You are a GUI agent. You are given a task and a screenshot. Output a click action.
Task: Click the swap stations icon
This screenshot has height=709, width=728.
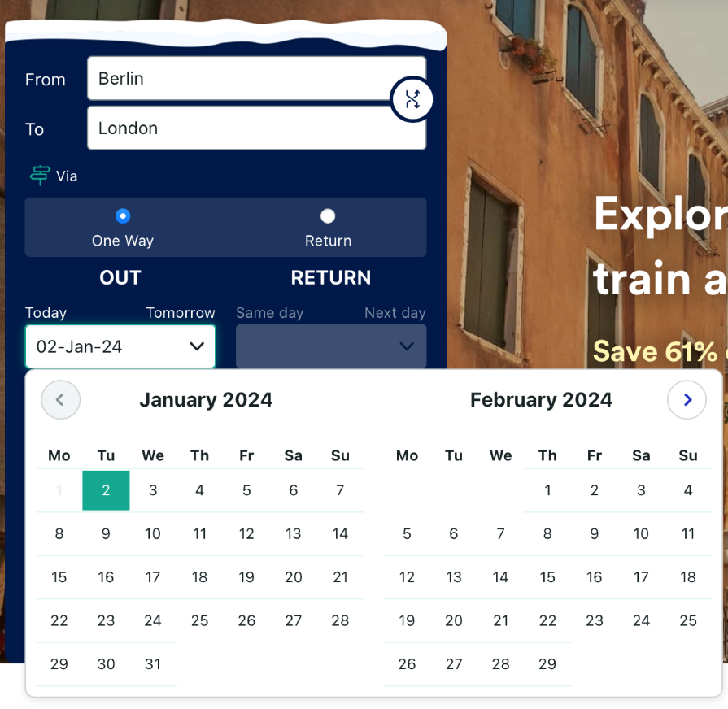pyautogui.click(x=412, y=98)
